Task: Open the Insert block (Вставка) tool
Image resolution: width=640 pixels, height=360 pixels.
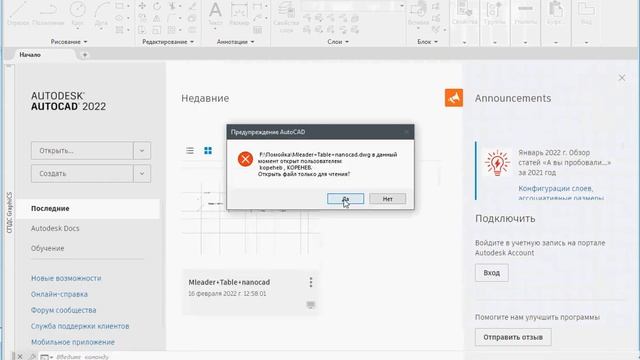Action: pyautogui.click(x=418, y=13)
